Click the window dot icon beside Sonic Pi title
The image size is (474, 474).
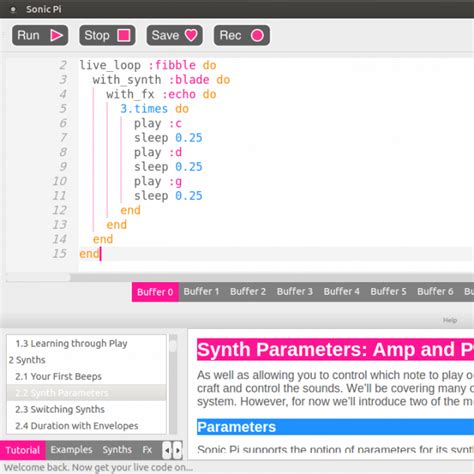[13, 10]
